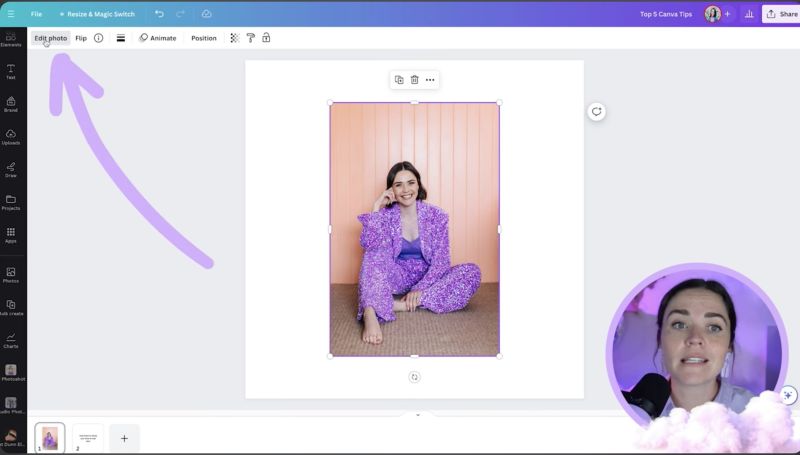The image size is (800, 455).
Task: Check cloud save status icon
Action: (207, 14)
